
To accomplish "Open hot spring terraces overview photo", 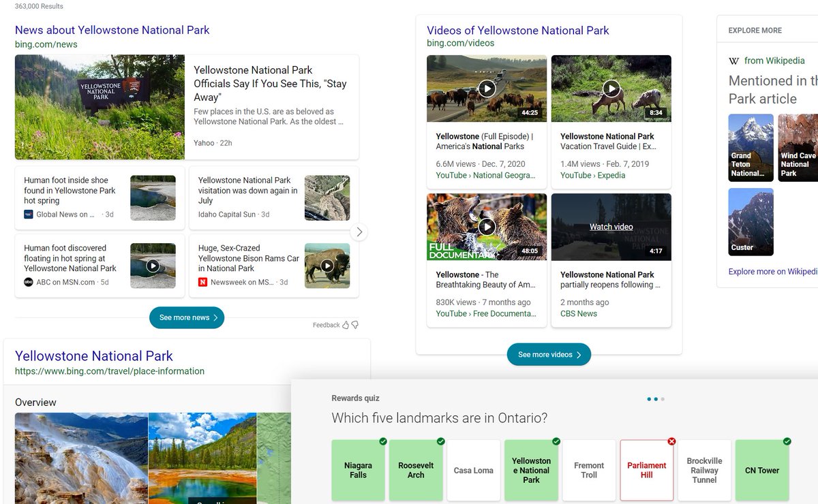I will [81, 458].
